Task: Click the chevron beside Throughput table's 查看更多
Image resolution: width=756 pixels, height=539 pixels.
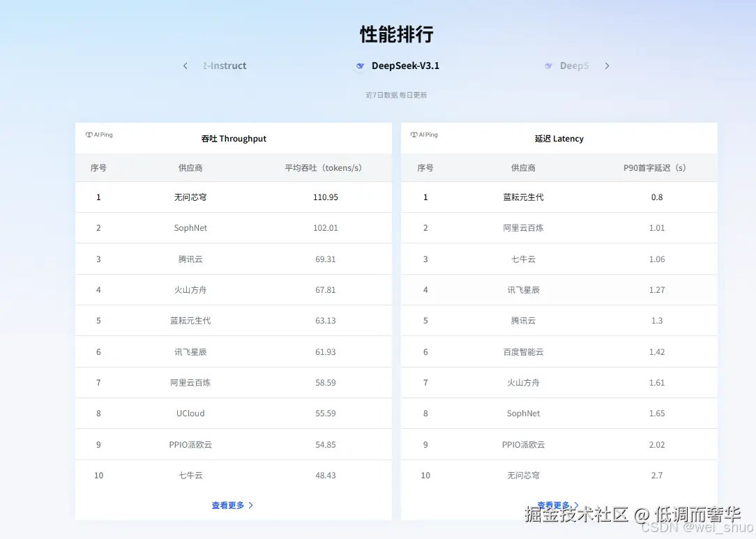Action: (250, 506)
